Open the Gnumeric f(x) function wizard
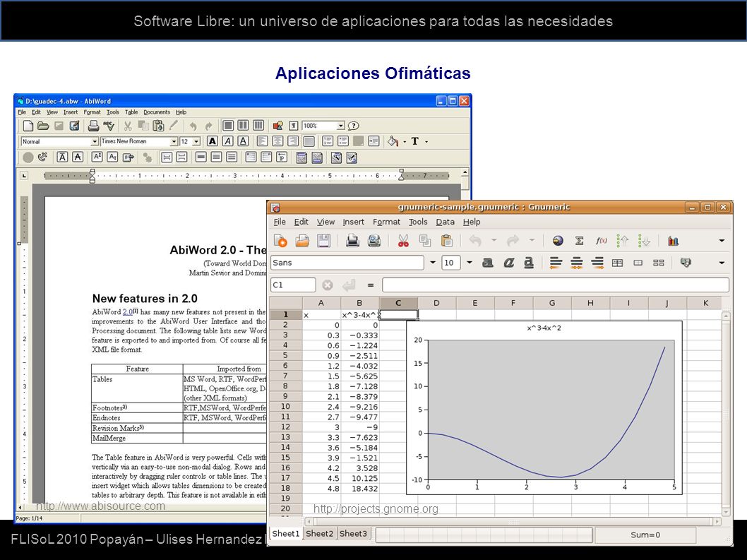The image size is (747, 560). coord(602,241)
